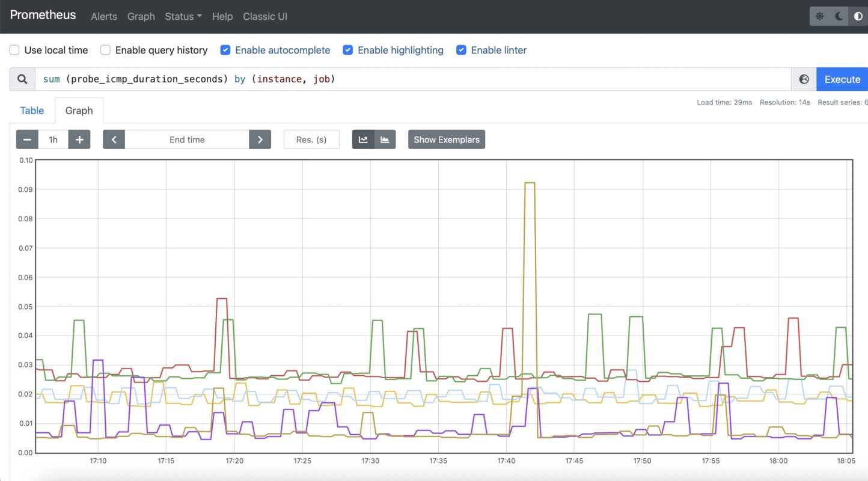This screenshot has height=481, width=868.
Task: Uncheck Enable autocomplete
Action: coord(225,50)
